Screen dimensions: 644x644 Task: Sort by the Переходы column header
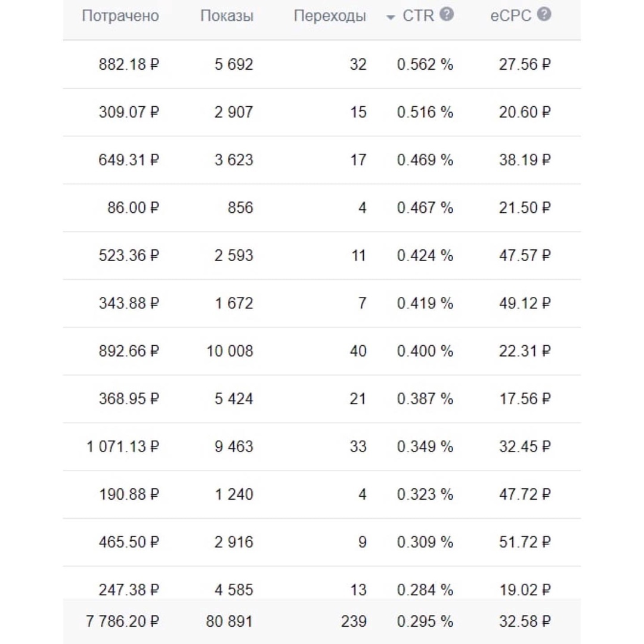pos(330,16)
